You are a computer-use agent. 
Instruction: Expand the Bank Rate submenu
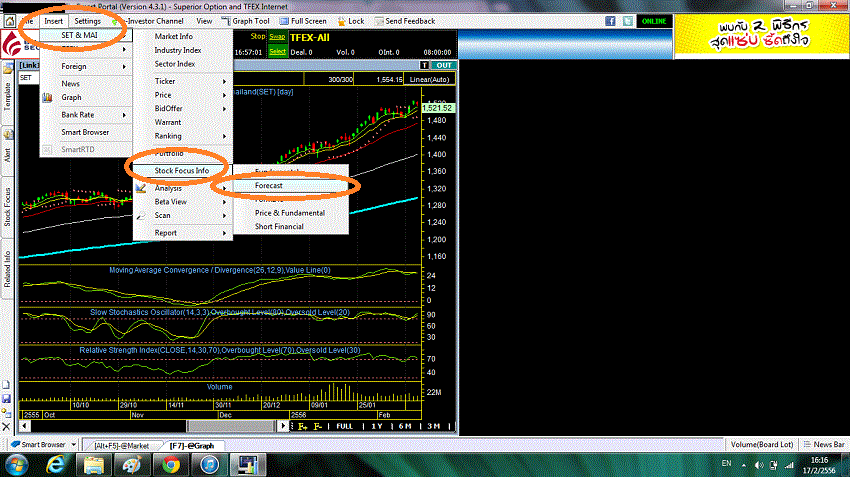[x=86, y=115]
